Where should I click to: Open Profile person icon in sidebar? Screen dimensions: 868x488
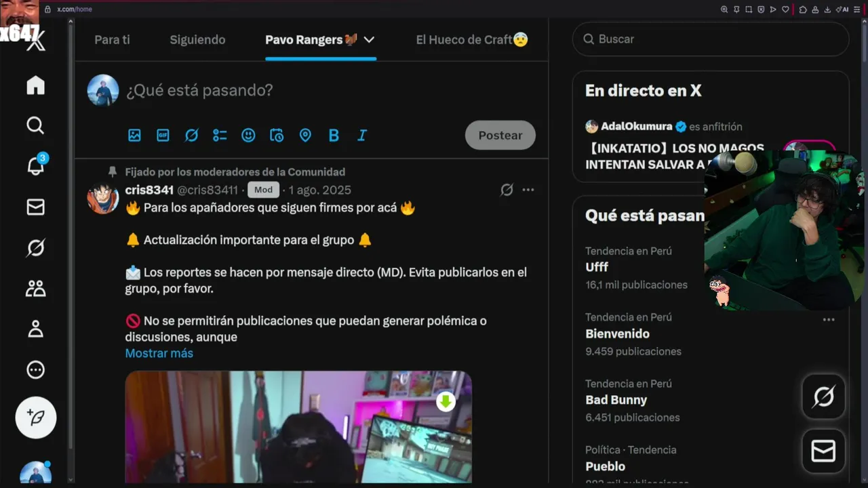pos(35,329)
